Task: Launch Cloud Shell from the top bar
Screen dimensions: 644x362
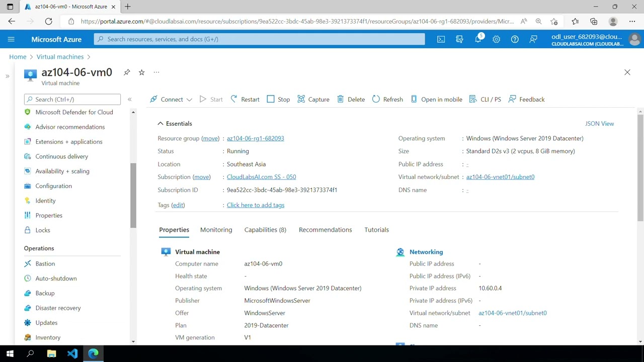Action: click(441, 39)
